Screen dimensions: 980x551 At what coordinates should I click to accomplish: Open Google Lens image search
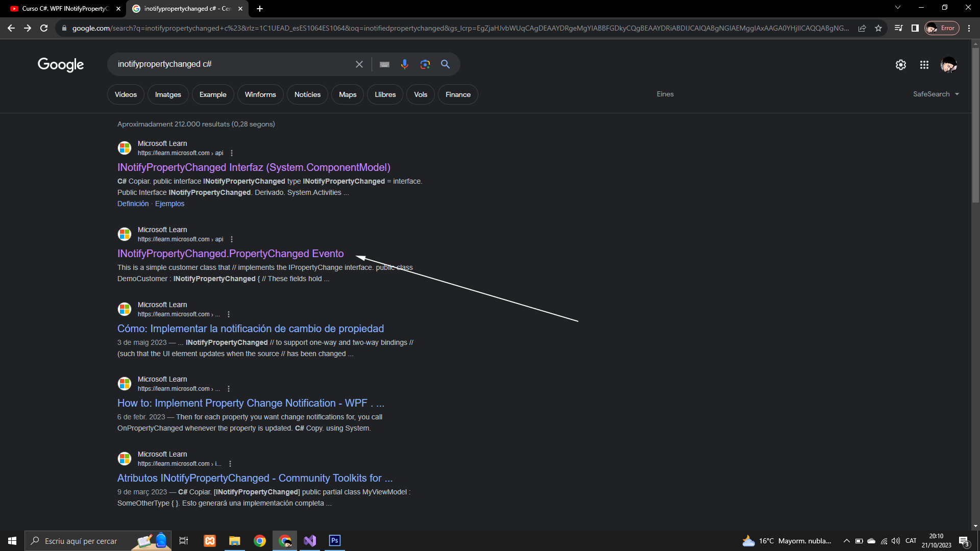tap(425, 64)
